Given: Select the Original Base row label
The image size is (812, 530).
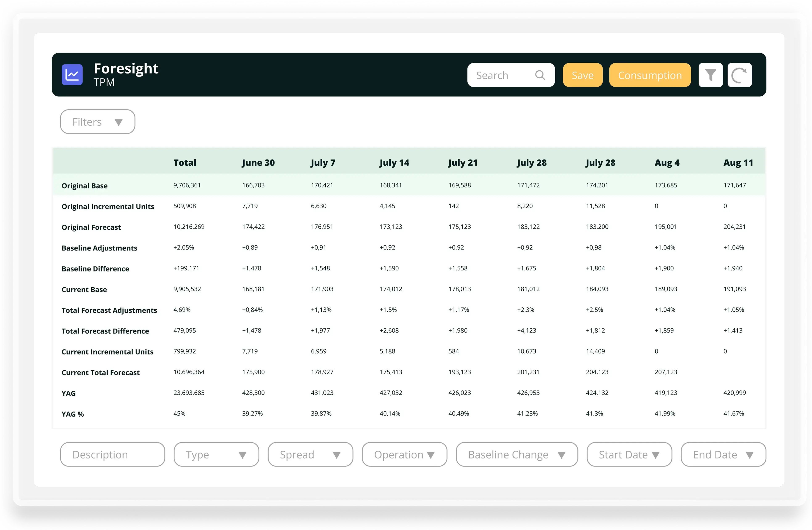Looking at the screenshot, I should point(85,186).
